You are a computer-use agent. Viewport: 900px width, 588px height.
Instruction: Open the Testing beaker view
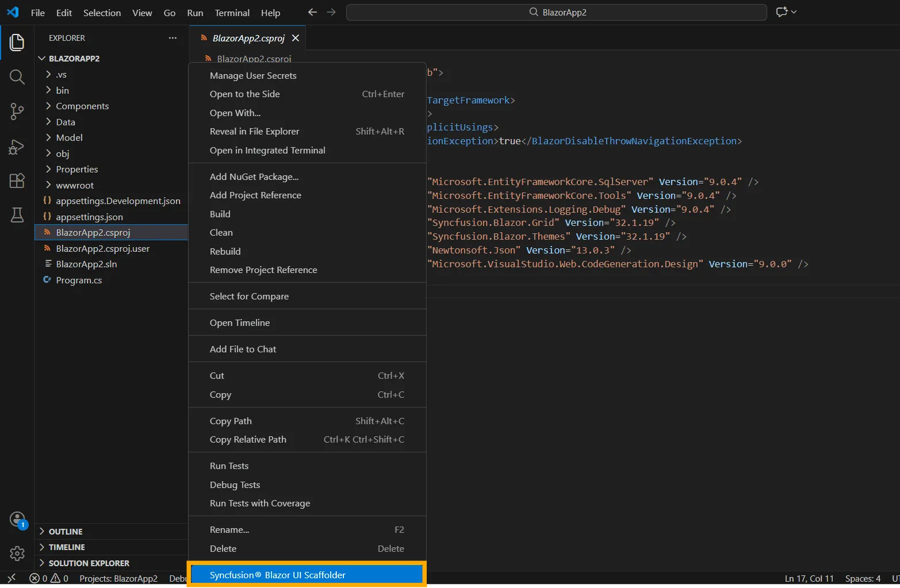point(17,215)
